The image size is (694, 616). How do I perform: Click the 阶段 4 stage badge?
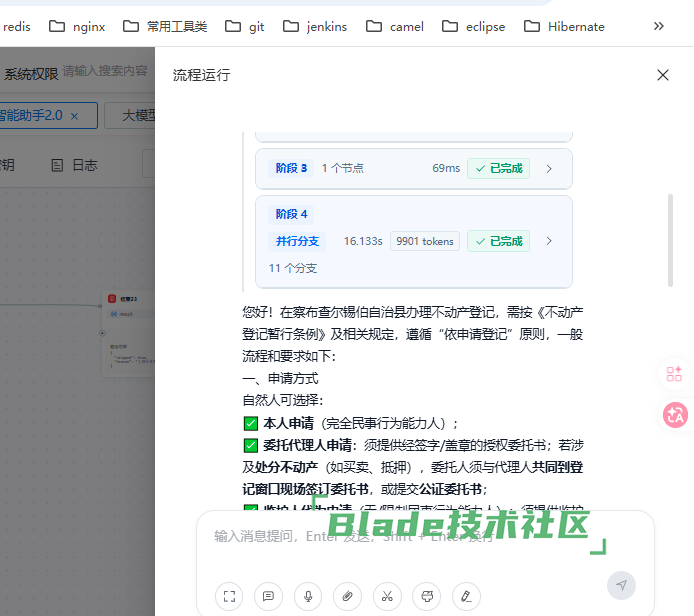coord(291,214)
